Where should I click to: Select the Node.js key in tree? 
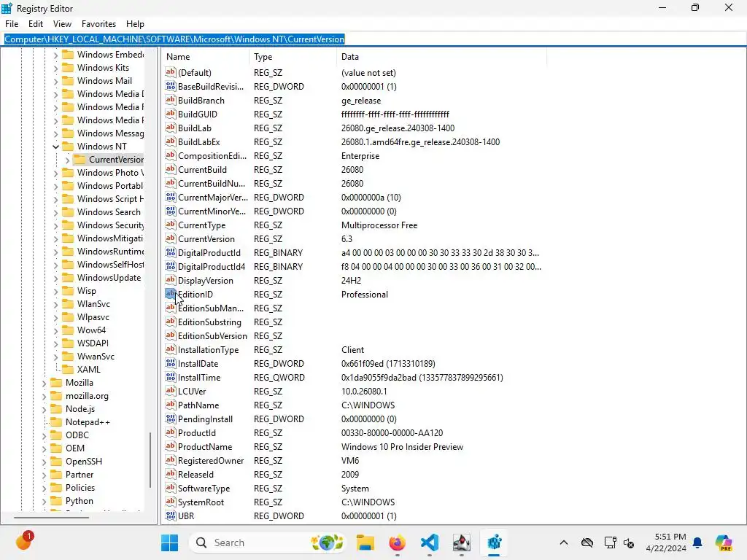click(x=80, y=408)
